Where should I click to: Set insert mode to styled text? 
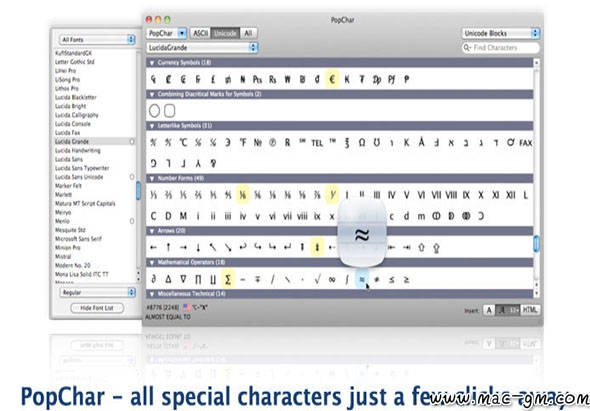(x=508, y=310)
